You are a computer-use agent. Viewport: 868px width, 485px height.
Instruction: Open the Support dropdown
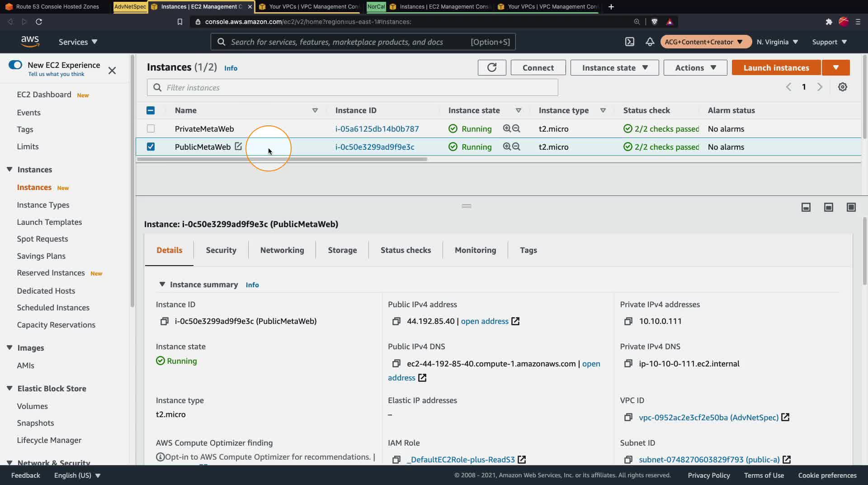(x=829, y=42)
